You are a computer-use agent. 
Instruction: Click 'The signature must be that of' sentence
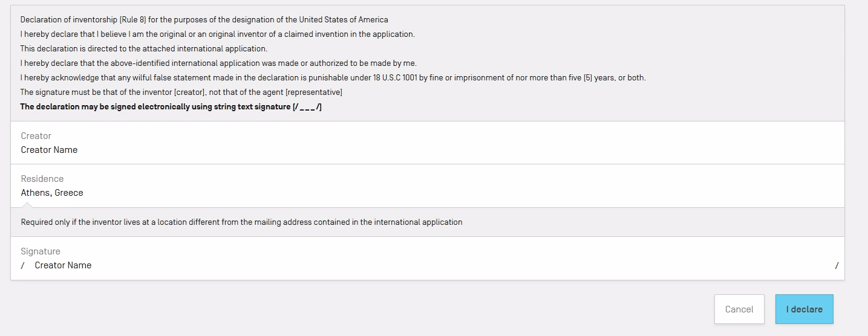coord(181,92)
